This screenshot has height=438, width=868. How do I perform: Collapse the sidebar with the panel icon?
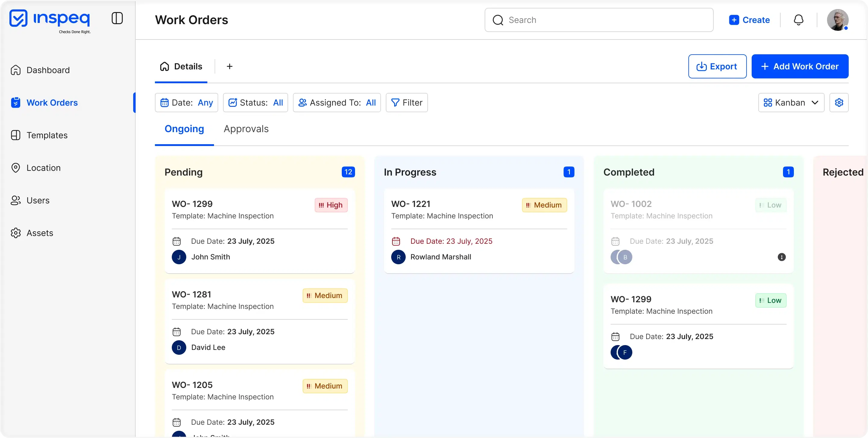tap(117, 18)
